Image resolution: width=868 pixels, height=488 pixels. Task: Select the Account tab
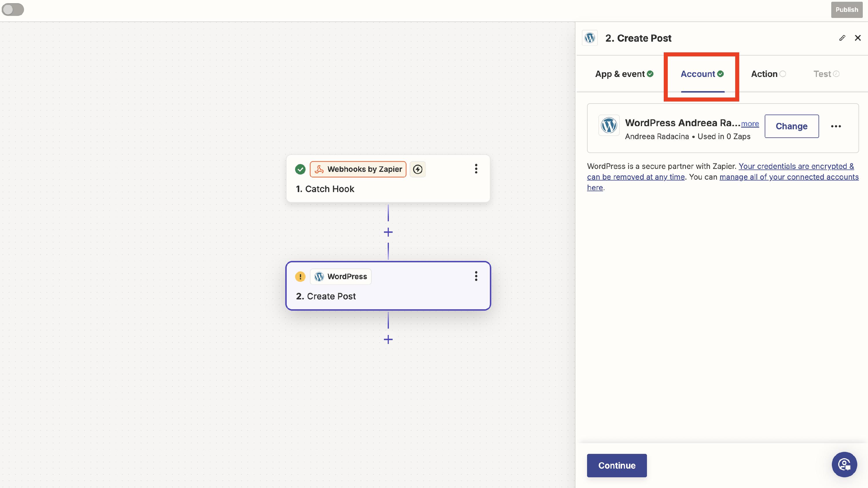[x=702, y=74]
